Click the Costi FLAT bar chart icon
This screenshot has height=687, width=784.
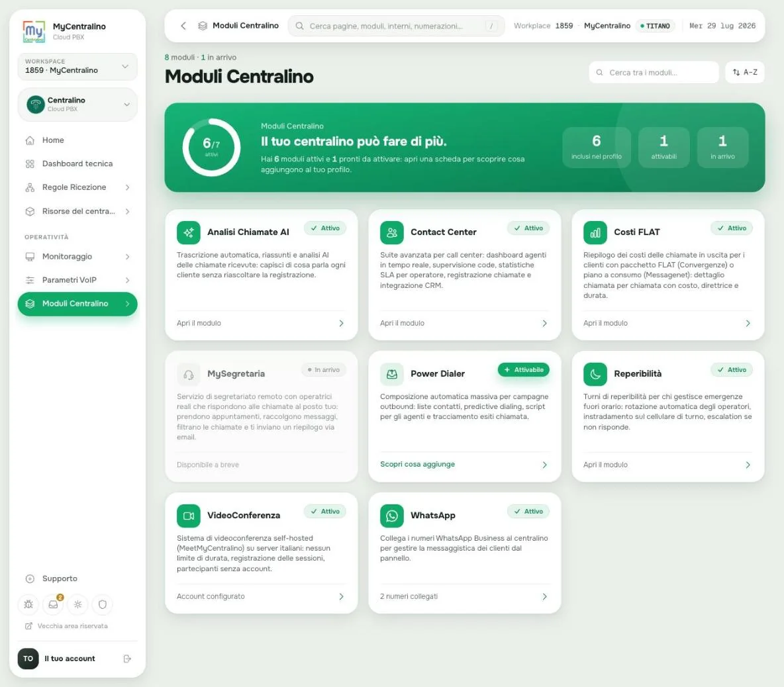point(595,232)
